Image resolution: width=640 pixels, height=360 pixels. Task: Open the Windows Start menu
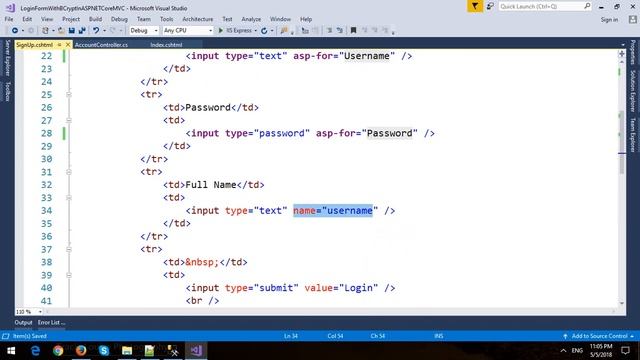11,351
